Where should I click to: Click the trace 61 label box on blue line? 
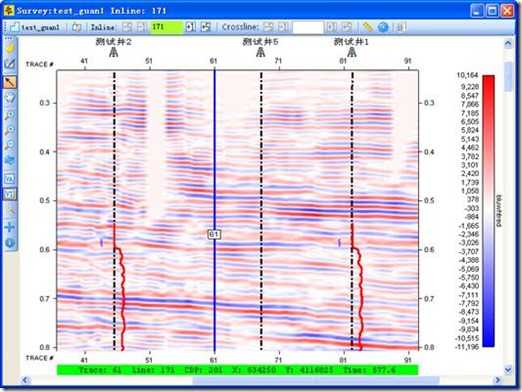pos(214,234)
